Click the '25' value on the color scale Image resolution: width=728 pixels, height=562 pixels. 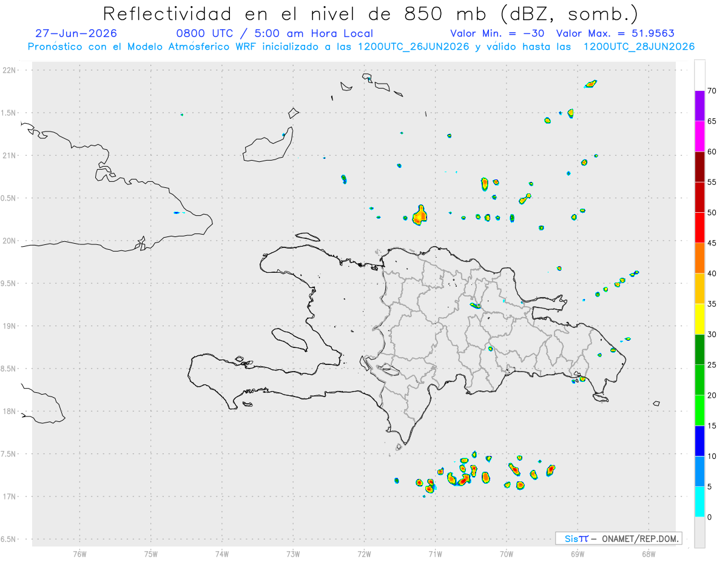712,365
